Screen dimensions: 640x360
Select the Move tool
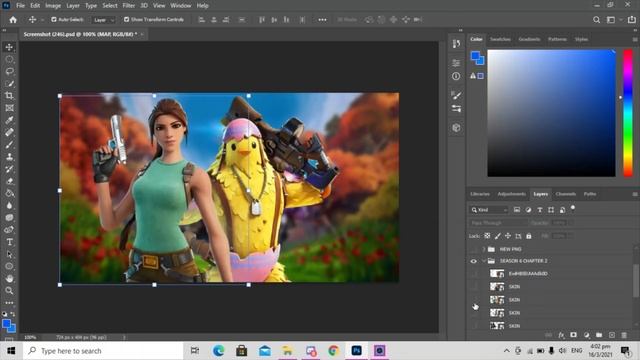[9, 47]
